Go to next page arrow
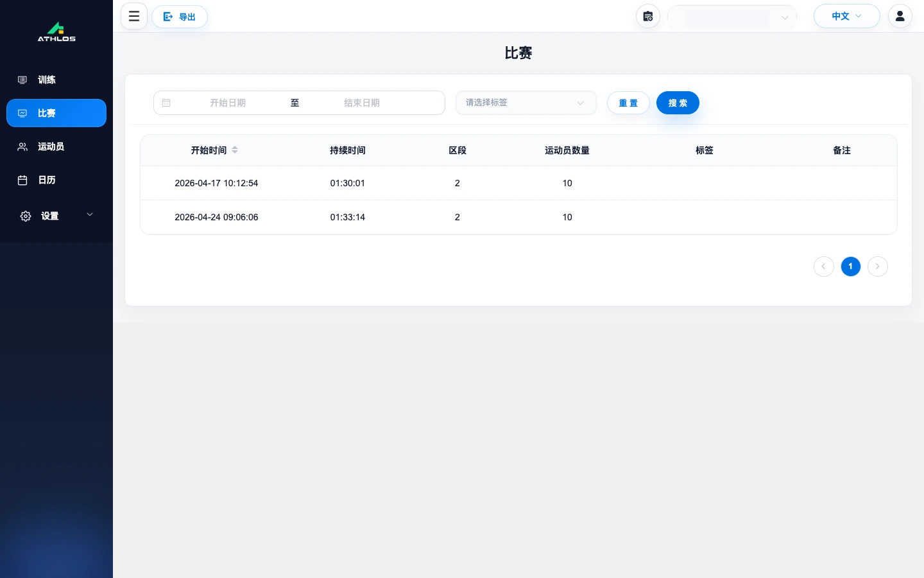 pos(878,266)
